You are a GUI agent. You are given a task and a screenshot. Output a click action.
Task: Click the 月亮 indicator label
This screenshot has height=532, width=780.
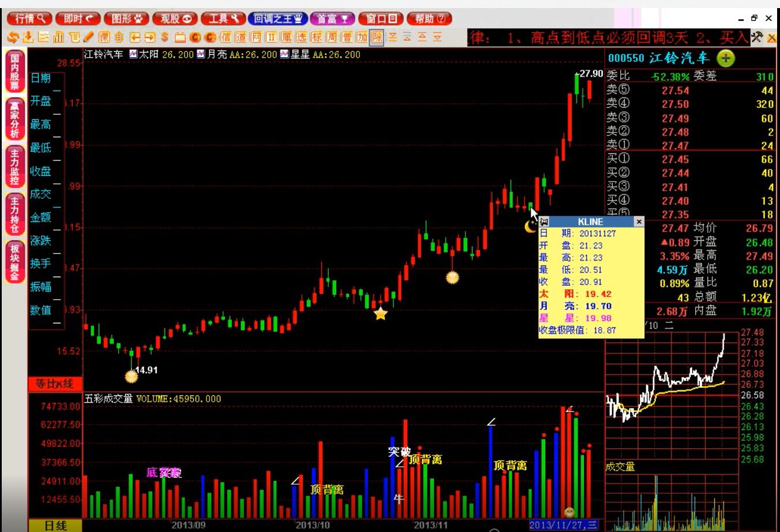[216, 54]
